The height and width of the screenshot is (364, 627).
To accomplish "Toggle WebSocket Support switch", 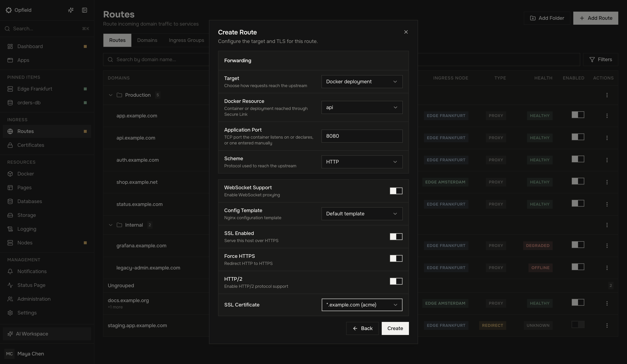I will [x=396, y=191].
